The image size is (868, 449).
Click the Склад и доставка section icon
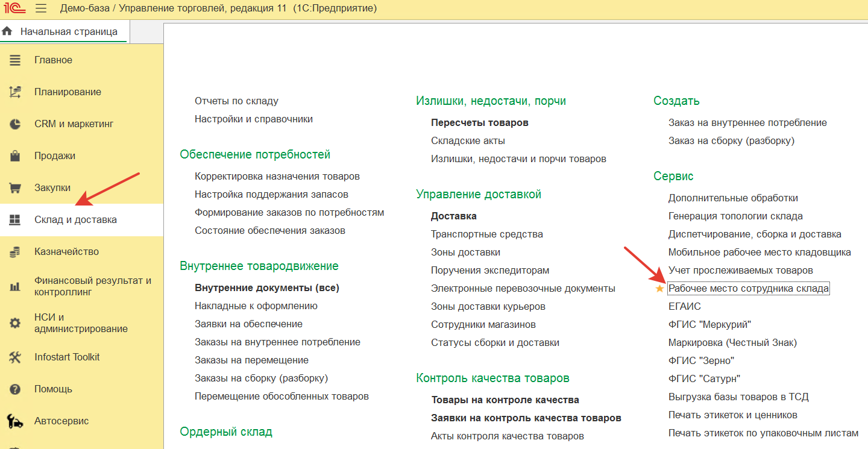click(x=15, y=220)
